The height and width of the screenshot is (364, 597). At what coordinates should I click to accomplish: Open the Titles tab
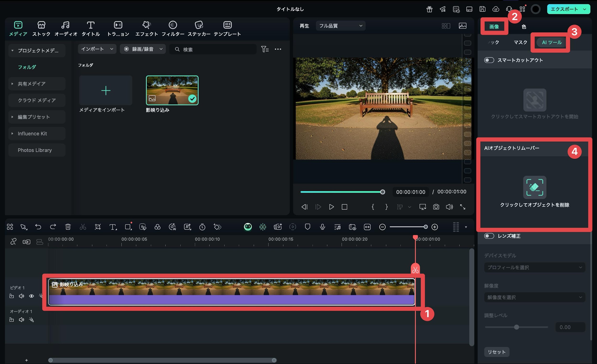tap(91, 29)
